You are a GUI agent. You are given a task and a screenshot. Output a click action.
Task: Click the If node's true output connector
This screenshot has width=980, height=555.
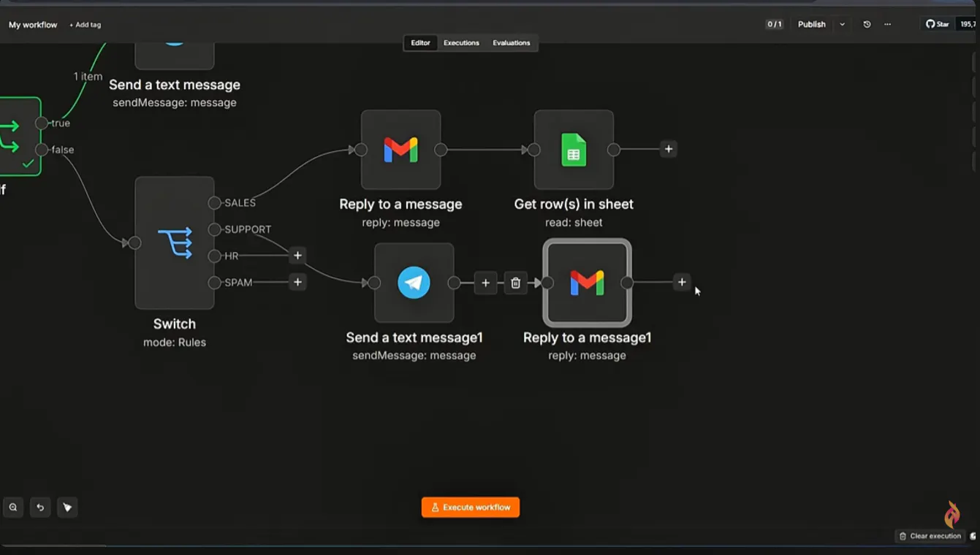tap(42, 123)
